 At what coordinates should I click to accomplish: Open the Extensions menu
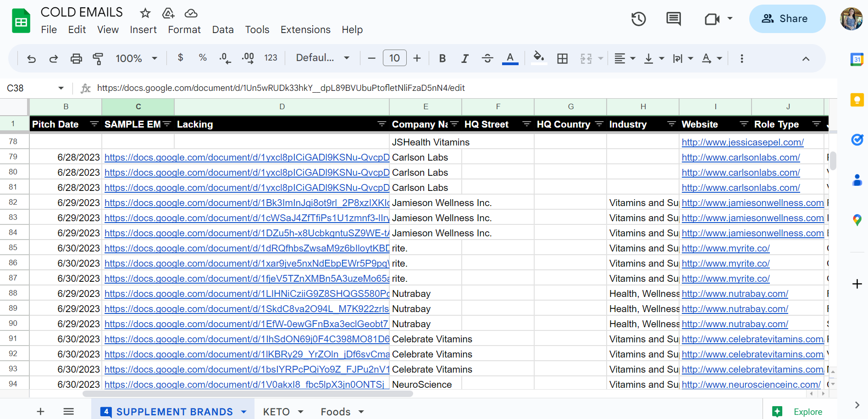pyautogui.click(x=305, y=30)
